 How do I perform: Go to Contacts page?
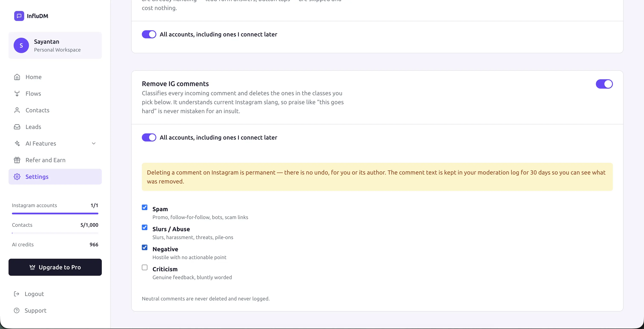(55, 110)
